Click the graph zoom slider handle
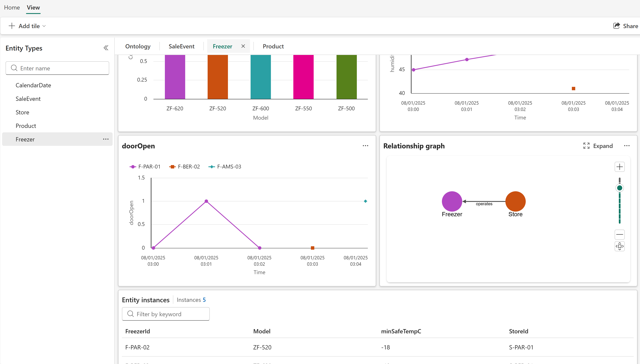640x364 pixels. pyautogui.click(x=619, y=188)
